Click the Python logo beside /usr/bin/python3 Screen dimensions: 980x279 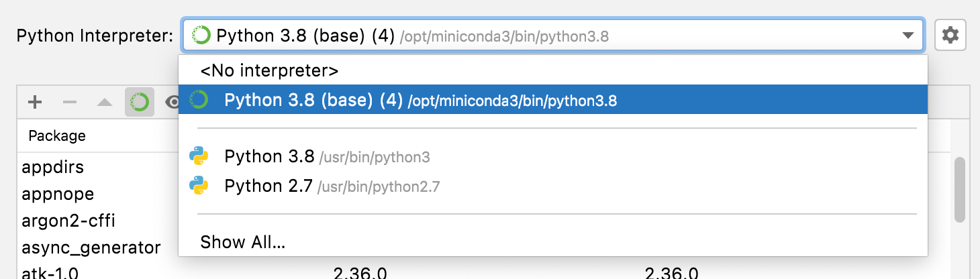point(199,157)
